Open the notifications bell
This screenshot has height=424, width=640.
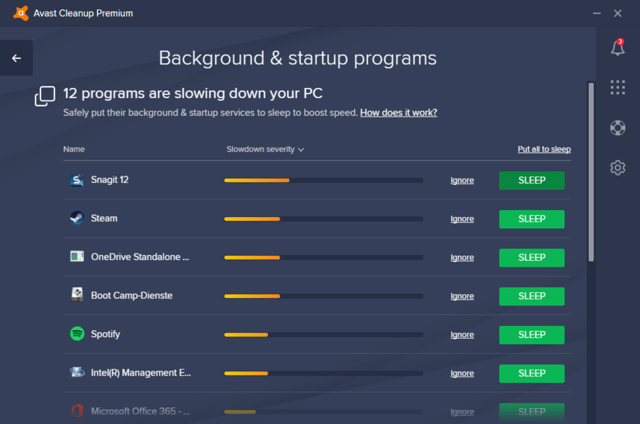617,47
